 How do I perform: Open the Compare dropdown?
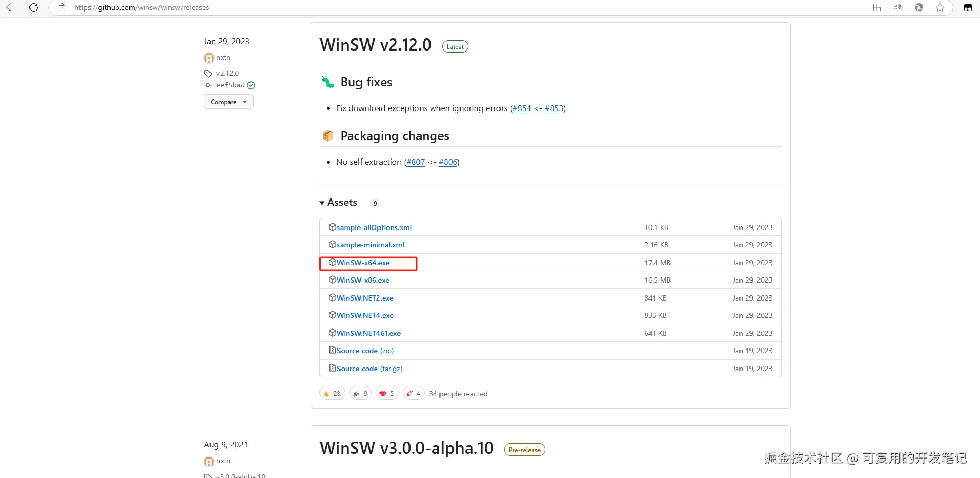pyautogui.click(x=228, y=102)
